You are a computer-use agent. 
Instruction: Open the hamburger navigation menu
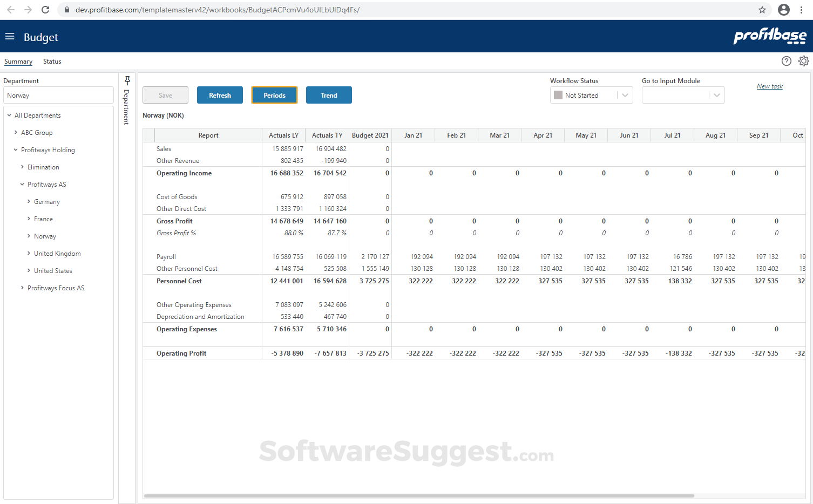click(x=10, y=37)
